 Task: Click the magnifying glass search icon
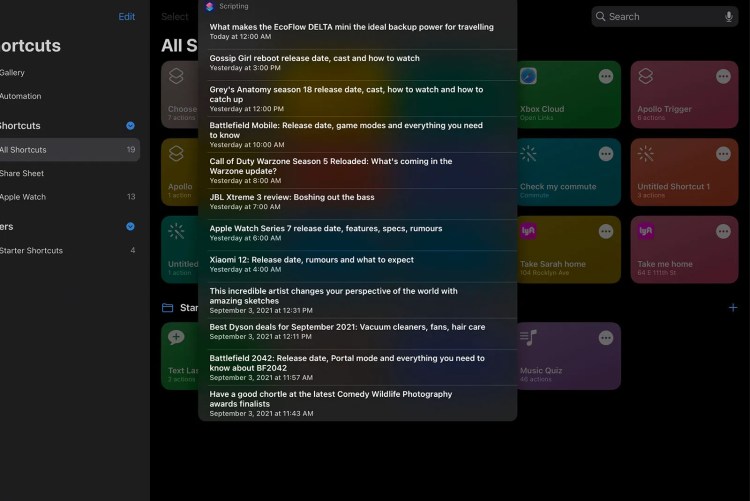(600, 17)
